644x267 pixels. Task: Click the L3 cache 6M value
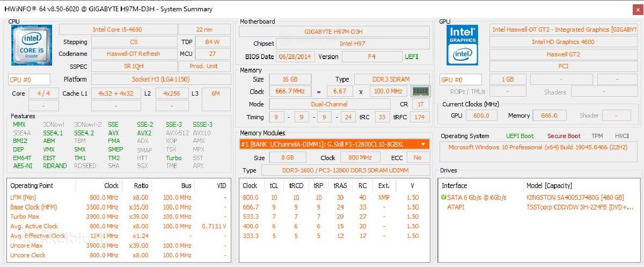tap(216, 93)
